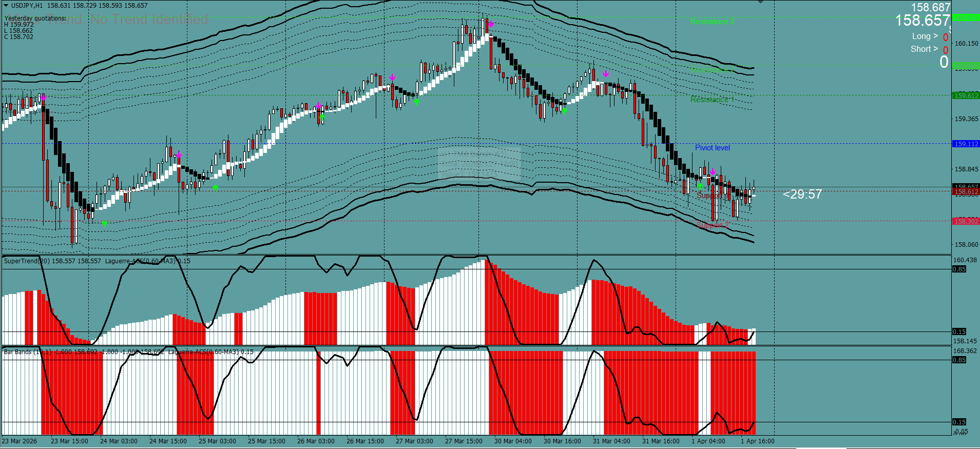Click the 158.687 ask price display
Viewport: 980px width, 449px height.
pos(930,7)
